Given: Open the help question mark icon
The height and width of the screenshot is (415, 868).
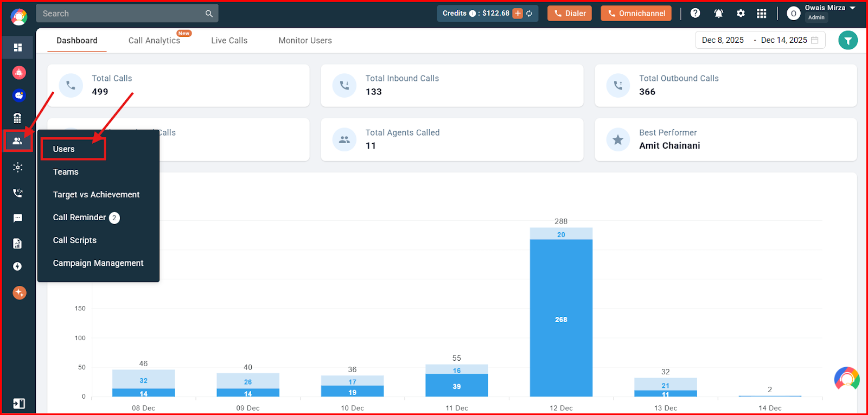Looking at the screenshot, I should (695, 14).
